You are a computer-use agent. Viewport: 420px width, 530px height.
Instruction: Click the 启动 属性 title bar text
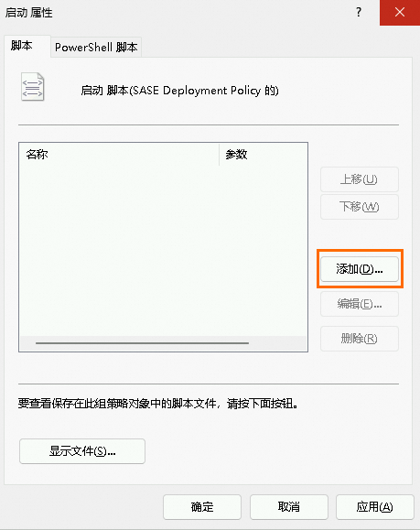(x=29, y=13)
